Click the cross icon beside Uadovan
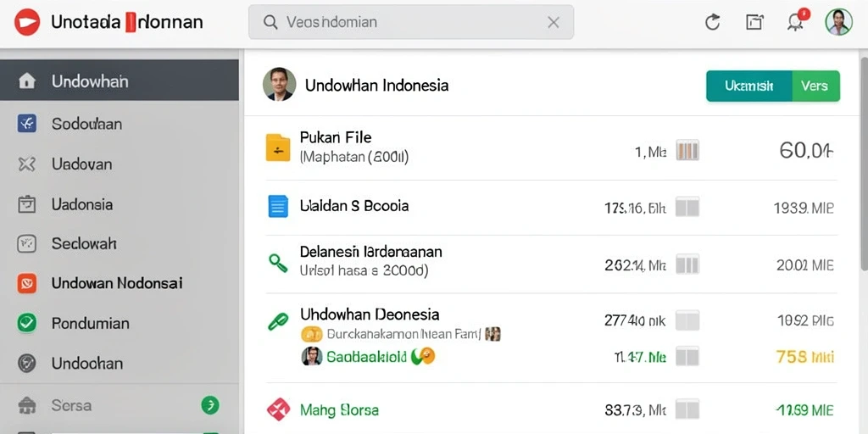Screen dimensions: 868x434 click(x=26, y=164)
